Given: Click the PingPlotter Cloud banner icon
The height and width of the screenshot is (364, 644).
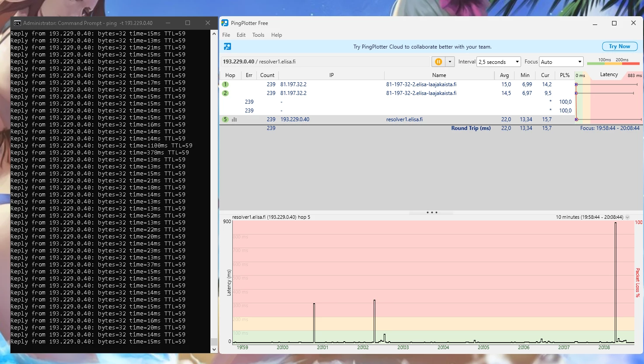Looking at the screenshot, I should tap(227, 46).
